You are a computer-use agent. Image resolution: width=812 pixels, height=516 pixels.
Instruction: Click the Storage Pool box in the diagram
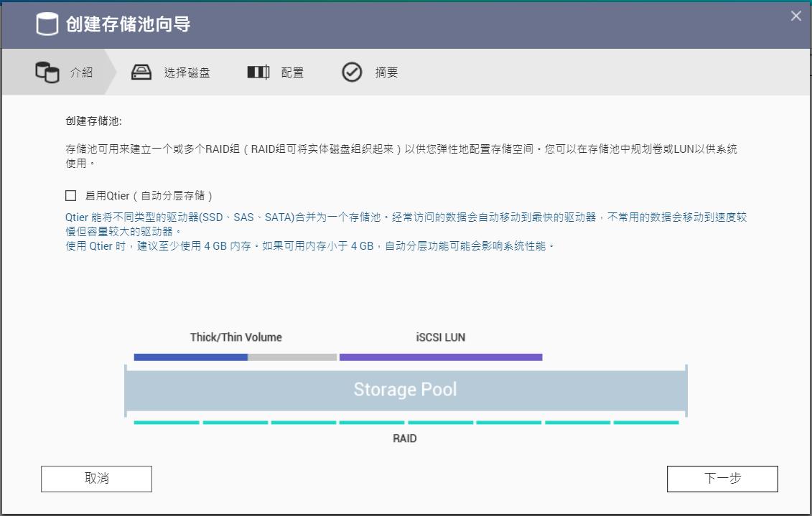[x=406, y=390]
